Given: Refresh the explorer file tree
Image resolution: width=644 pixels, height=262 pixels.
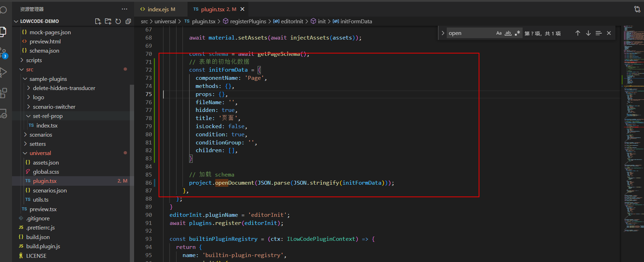Looking at the screenshot, I should (118, 21).
